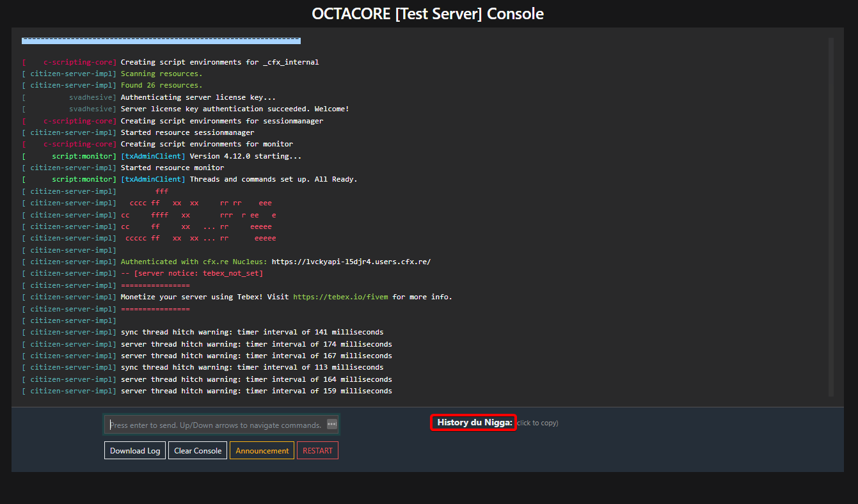858x504 pixels.
Task: Open the tebex.io/fivem link
Action: point(341,297)
